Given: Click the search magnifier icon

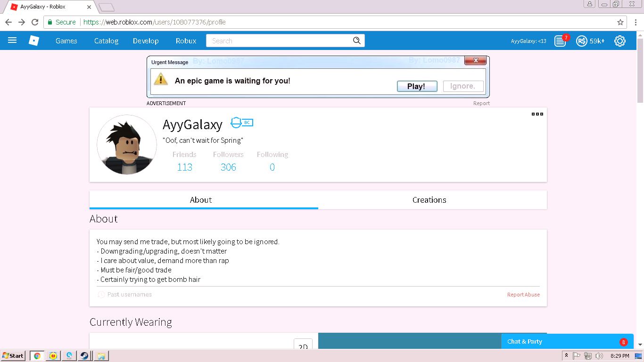Looking at the screenshot, I should pyautogui.click(x=357, y=41).
